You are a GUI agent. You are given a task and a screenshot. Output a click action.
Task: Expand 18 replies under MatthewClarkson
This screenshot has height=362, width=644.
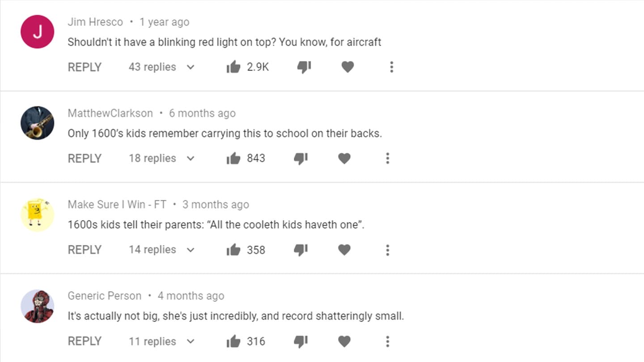(x=161, y=159)
